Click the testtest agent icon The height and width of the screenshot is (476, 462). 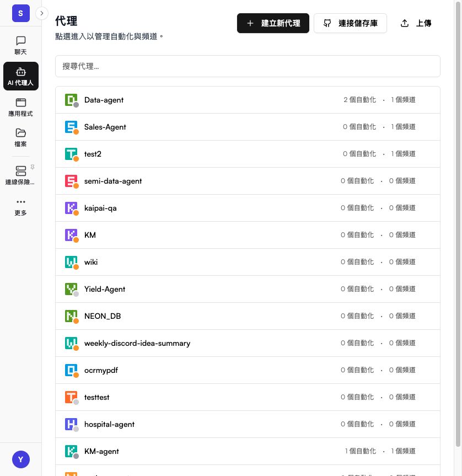[72, 397]
